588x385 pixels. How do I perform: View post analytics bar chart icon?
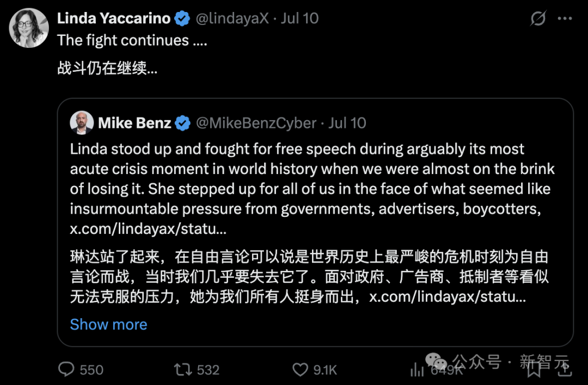[417, 370]
